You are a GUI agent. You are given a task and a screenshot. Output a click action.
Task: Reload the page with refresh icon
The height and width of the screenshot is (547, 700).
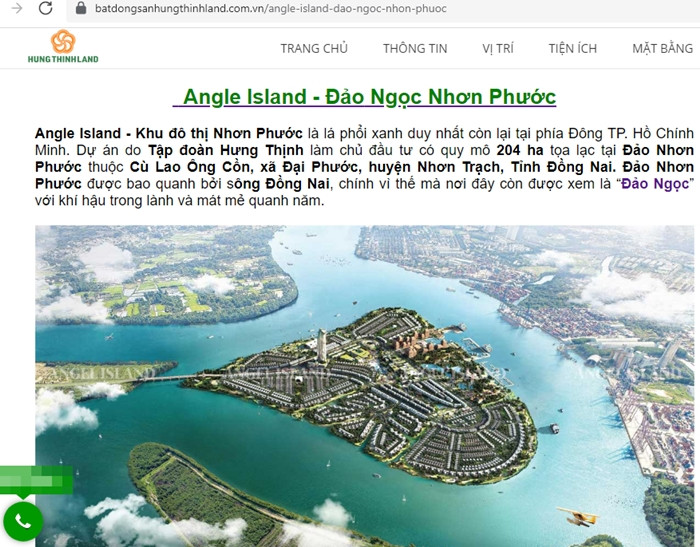click(46, 8)
